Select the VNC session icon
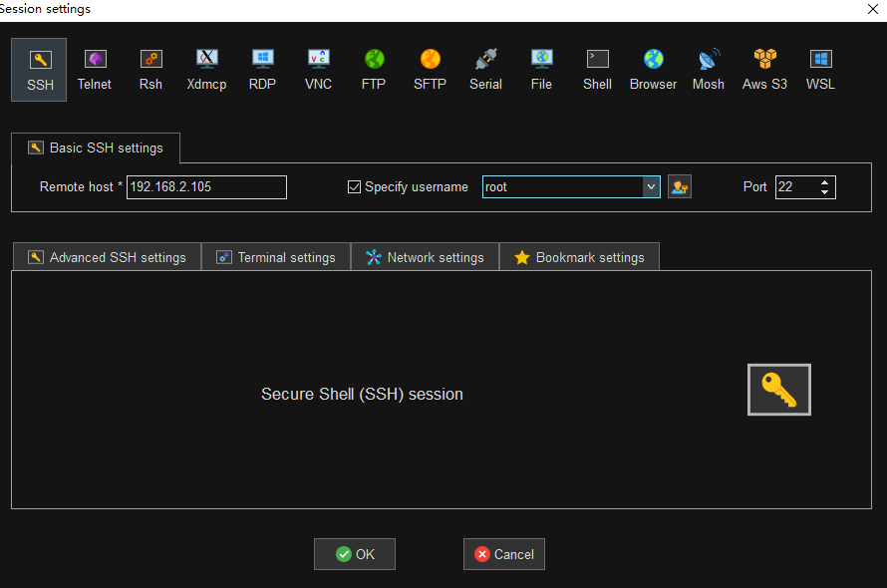Viewport: 887px width, 588px height. point(318,70)
